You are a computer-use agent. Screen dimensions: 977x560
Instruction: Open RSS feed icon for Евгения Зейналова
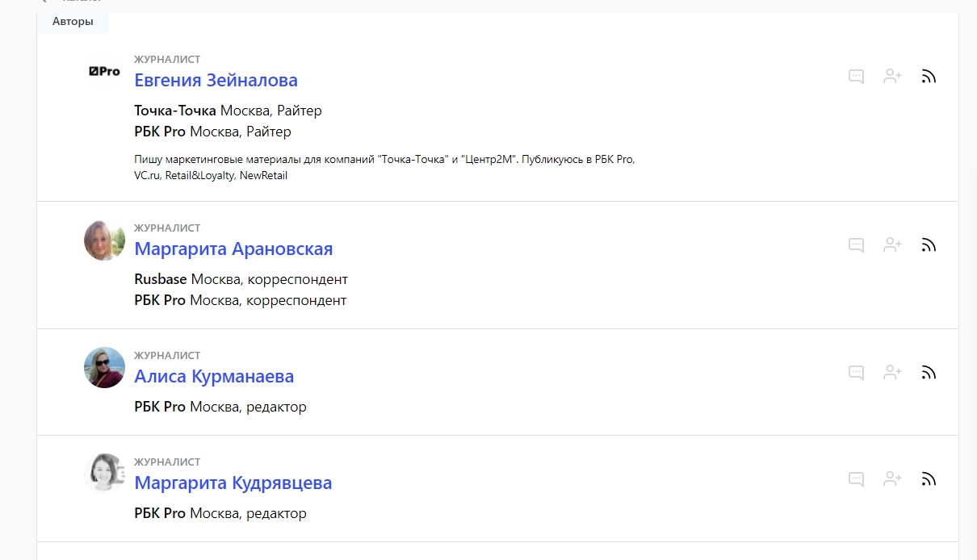point(929,77)
